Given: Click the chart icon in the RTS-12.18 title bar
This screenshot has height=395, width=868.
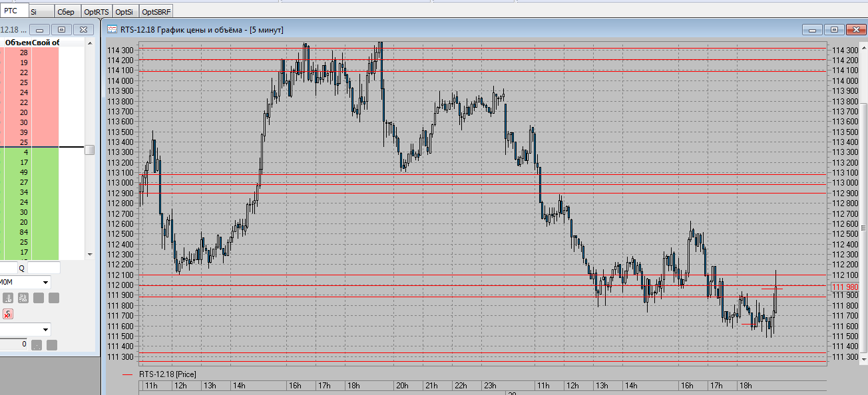Looking at the screenshot, I should (112, 29).
